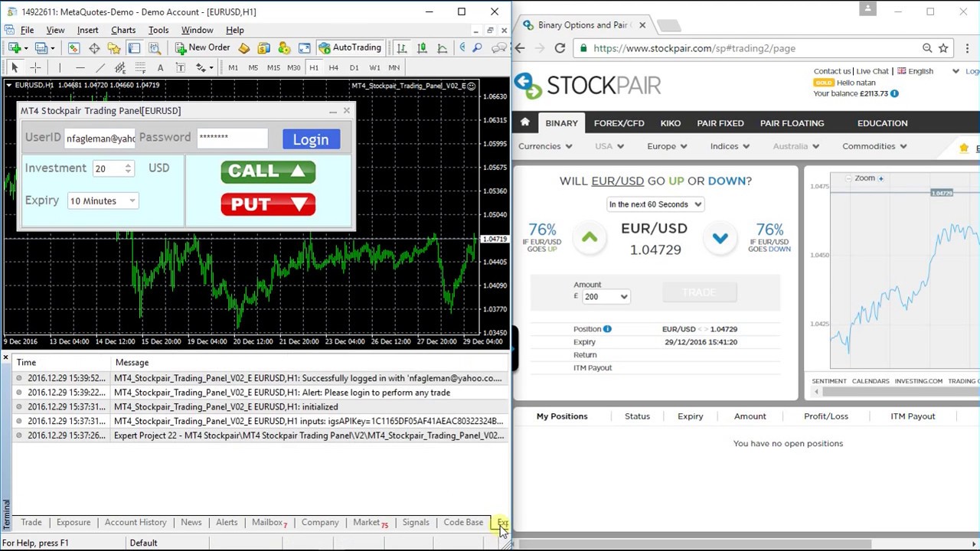This screenshot has height=551, width=980.
Task: Switch timeframe to M15
Action: pyautogui.click(x=273, y=67)
